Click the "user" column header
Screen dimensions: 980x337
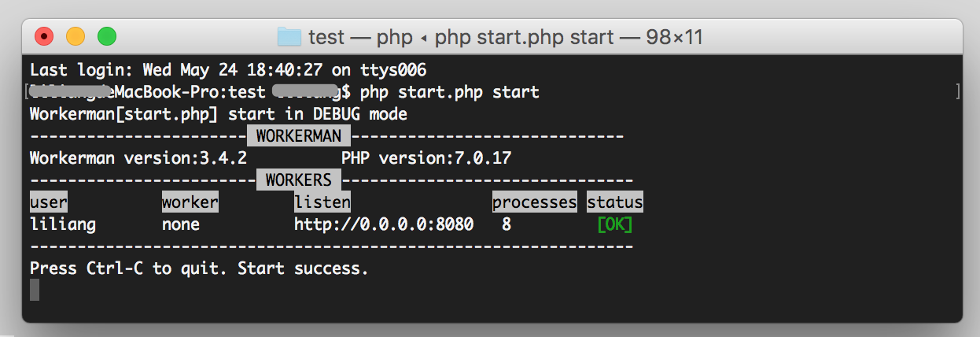[x=49, y=202]
